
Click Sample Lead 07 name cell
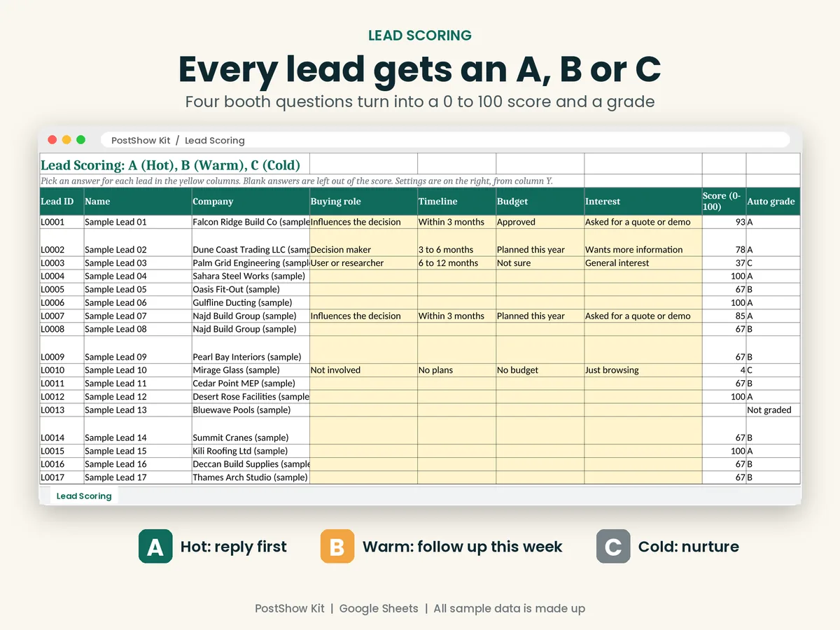137,316
